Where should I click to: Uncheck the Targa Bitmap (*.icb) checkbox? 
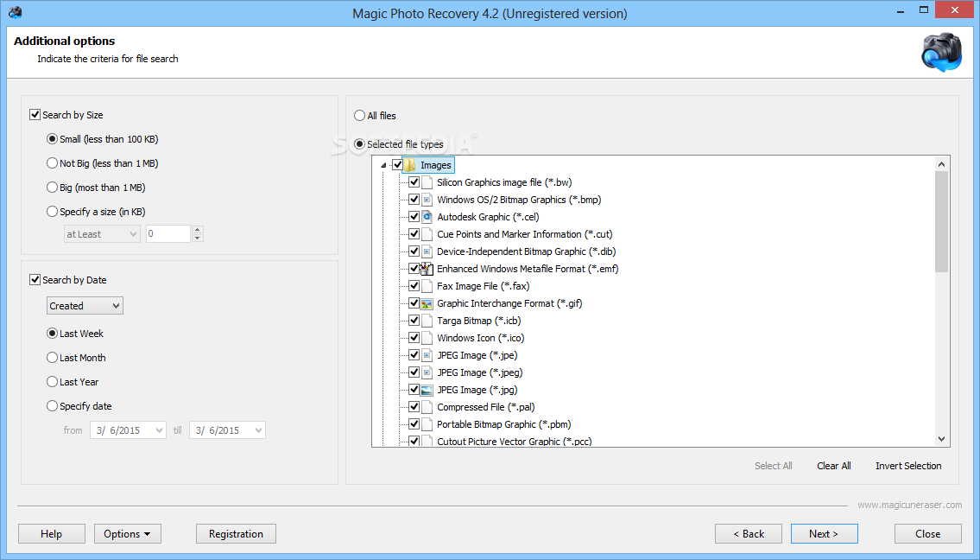pyautogui.click(x=414, y=321)
